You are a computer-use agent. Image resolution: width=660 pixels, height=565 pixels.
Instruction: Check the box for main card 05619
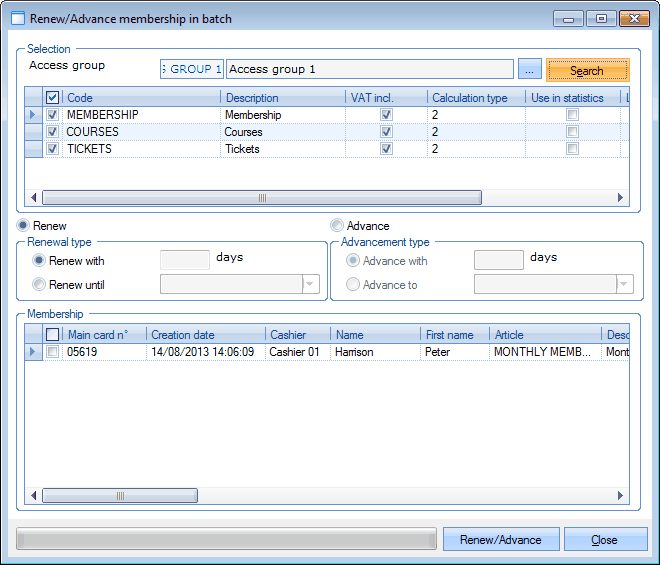tap(53, 352)
